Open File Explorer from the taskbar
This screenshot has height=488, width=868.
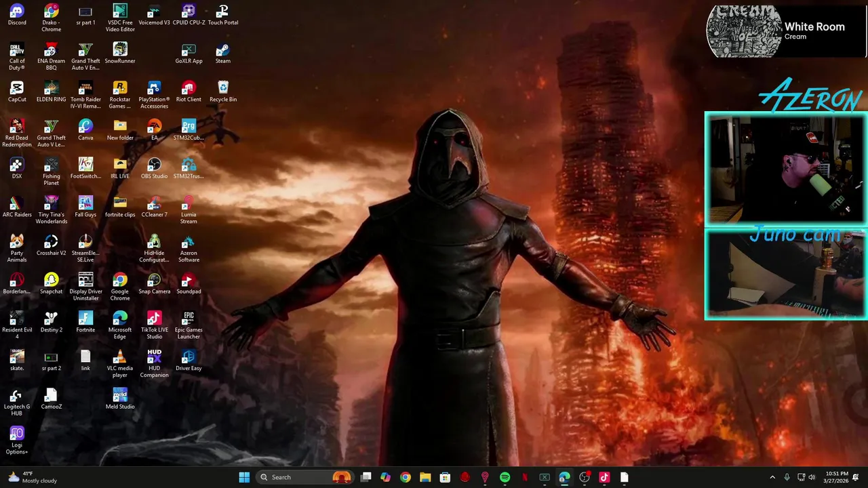[x=425, y=477]
